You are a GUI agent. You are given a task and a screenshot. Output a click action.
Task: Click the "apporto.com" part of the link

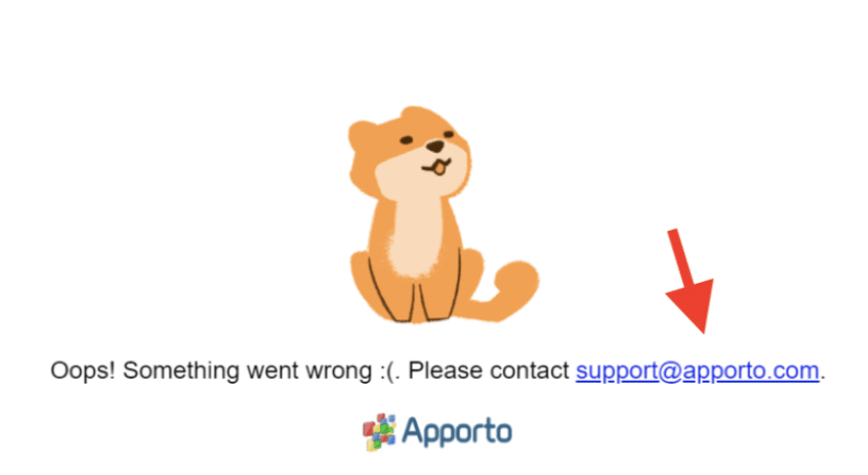tap(751, 371)
